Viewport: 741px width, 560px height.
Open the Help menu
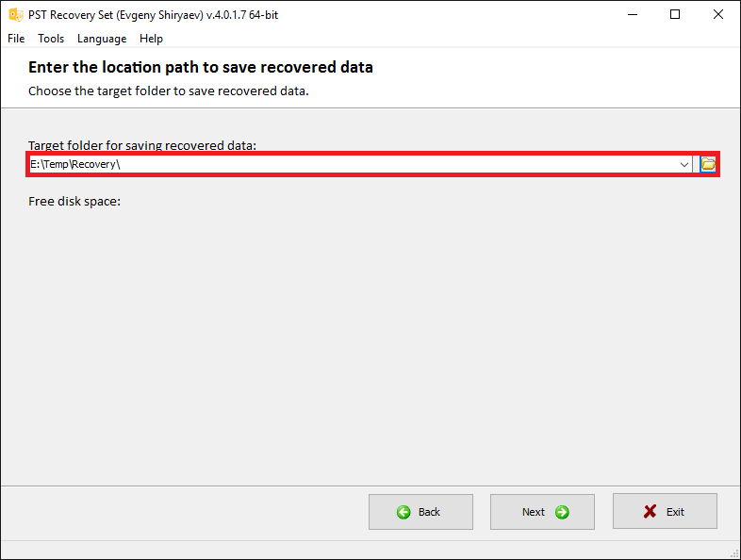[x=151, y=39]
